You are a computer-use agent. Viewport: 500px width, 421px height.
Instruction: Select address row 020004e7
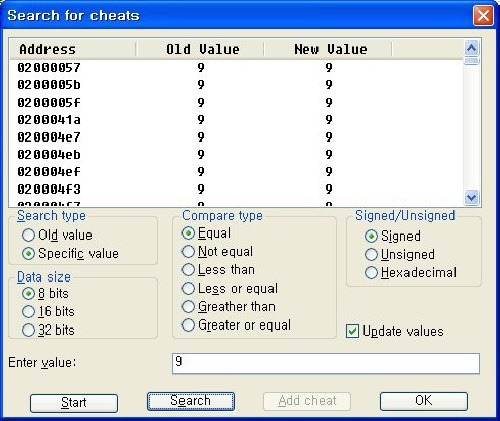coord(236,137)
